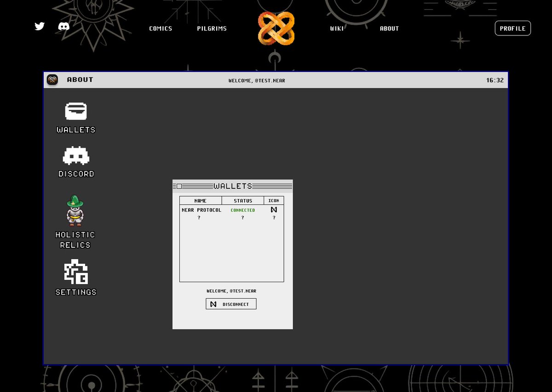The height and width of the screenshot is (392, 552).
Task: Click the WALLETS window title
Action: click(x=233, y=186)
